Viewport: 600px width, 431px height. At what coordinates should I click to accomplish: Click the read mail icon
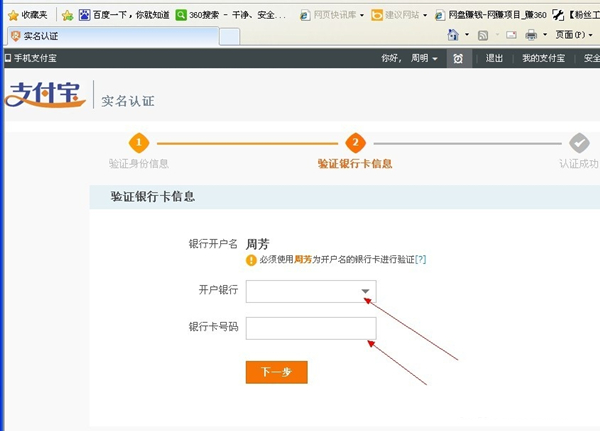coord(511,35)
